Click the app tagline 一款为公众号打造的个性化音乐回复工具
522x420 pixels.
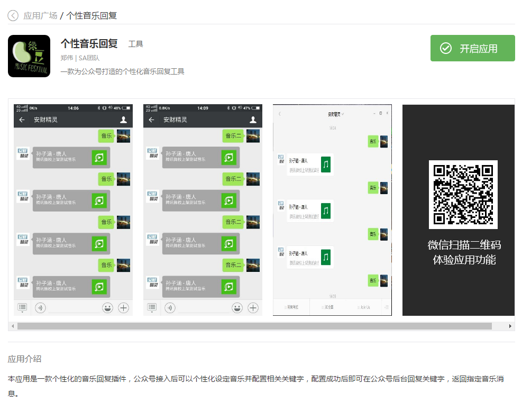pos(123,71)
